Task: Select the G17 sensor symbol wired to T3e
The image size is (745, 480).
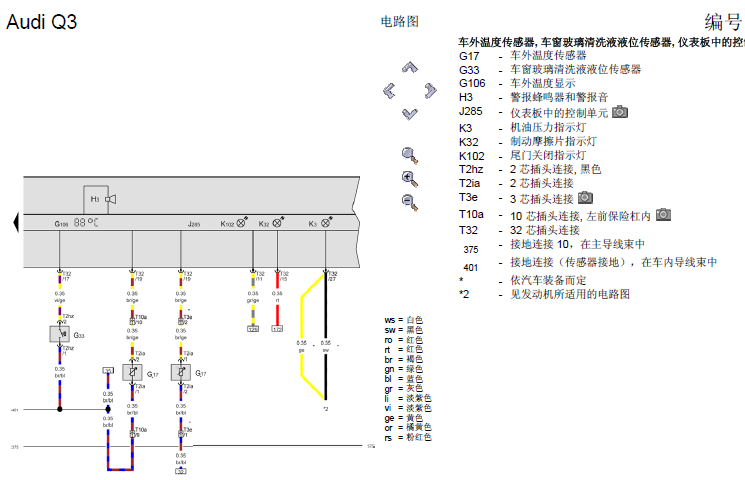Action: [181, 373]
